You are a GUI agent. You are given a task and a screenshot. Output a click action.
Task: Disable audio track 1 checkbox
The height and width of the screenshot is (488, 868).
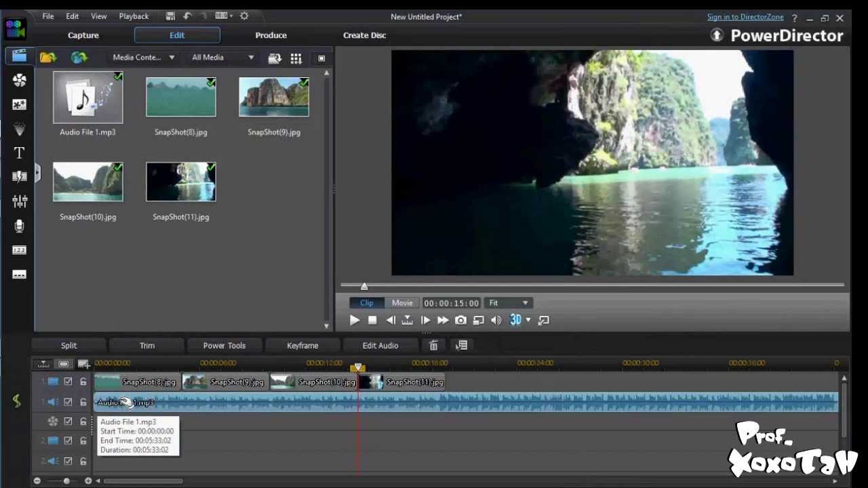pos(68,402)
